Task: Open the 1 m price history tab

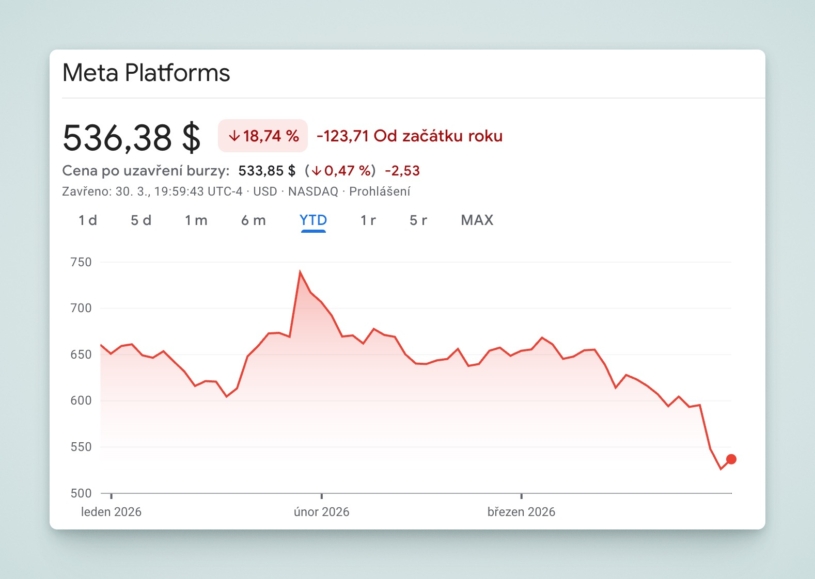Action: pos(196,220)
